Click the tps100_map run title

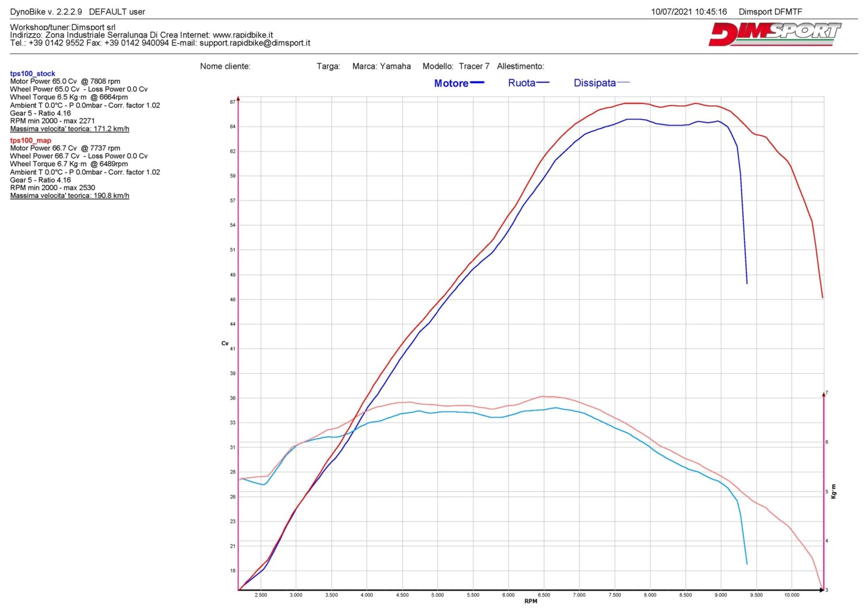[30, 140]
